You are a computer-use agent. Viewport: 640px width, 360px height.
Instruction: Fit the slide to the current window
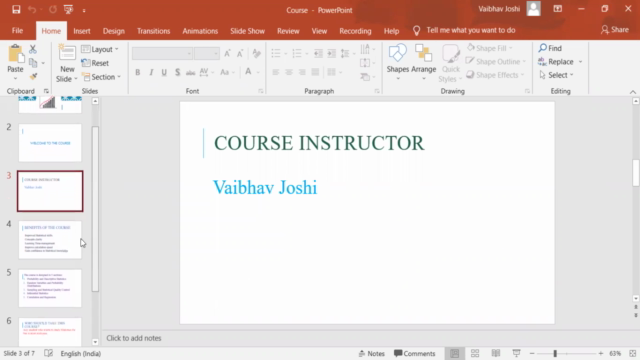(x=632, y=353)
